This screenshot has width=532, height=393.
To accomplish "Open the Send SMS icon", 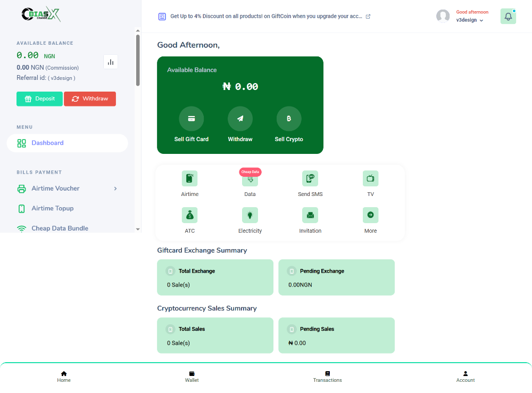I will (310, 178).
